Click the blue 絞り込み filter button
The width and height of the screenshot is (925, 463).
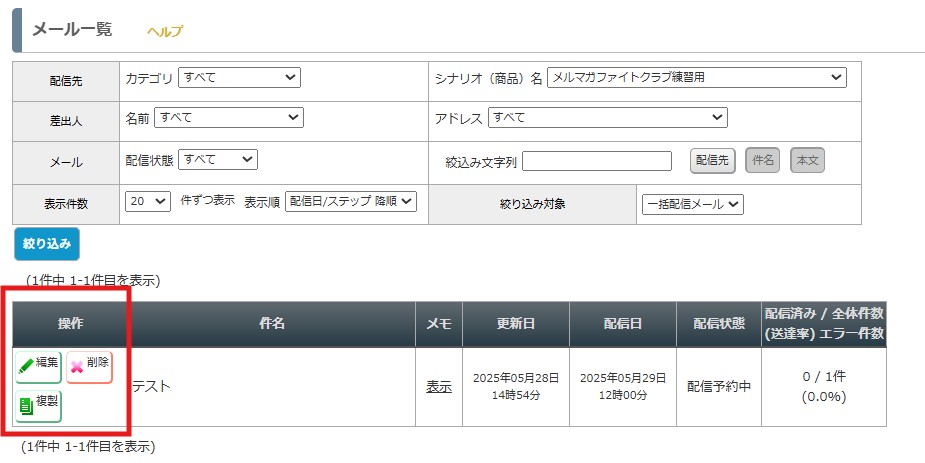[47, 244]
